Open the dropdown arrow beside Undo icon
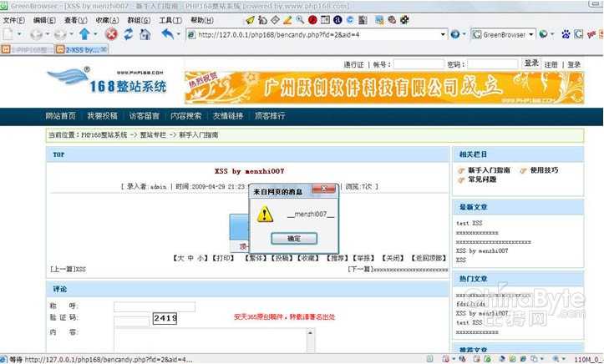 pos(178,34)
